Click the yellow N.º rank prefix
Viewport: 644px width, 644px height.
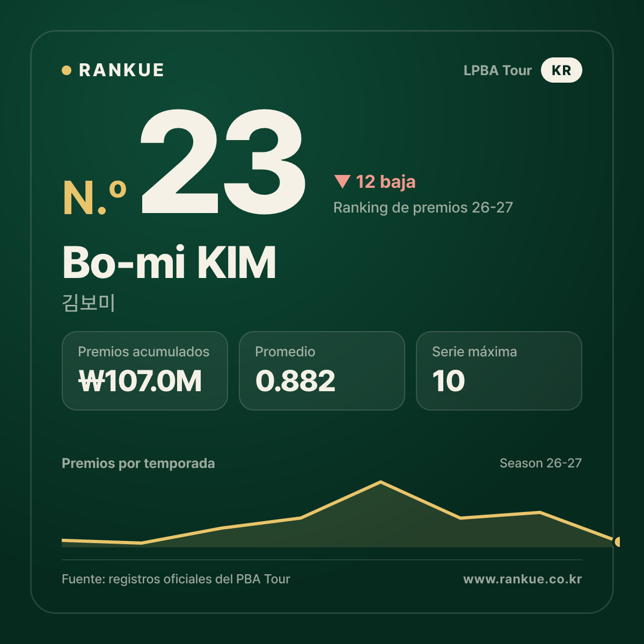[x=94, y=198]
